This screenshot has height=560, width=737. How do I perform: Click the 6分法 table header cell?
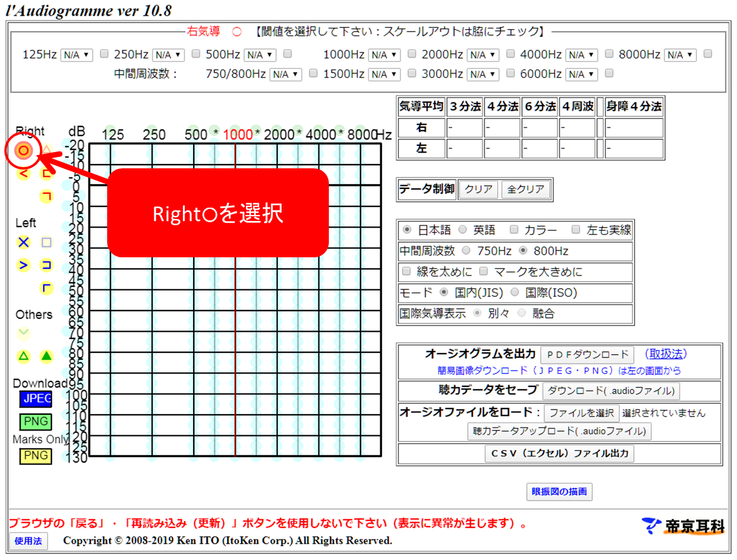point(540,107)
